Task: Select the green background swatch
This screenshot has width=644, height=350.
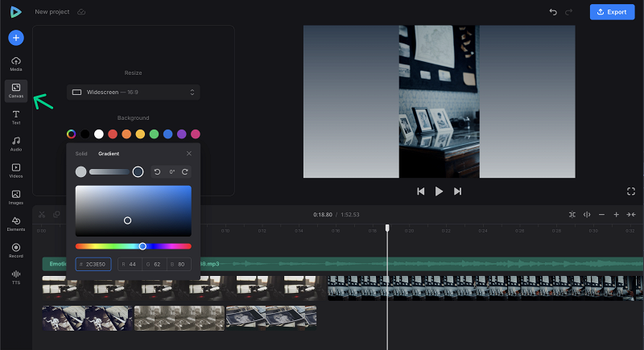Action: point(154,134)
